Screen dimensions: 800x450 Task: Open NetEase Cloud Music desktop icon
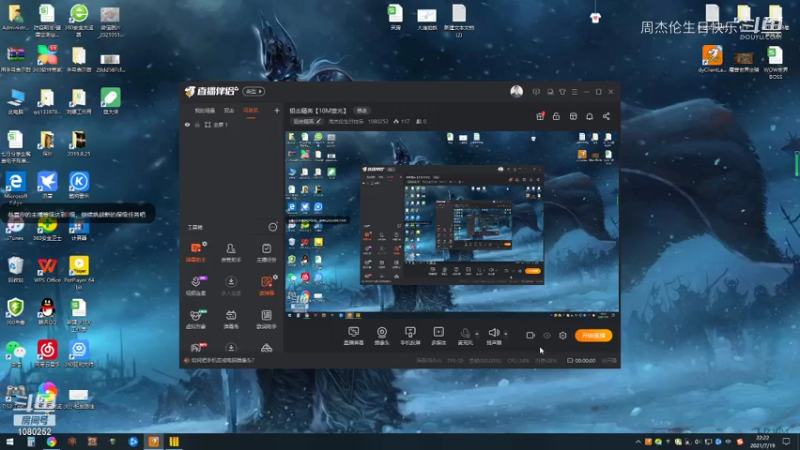click(47, 354)
